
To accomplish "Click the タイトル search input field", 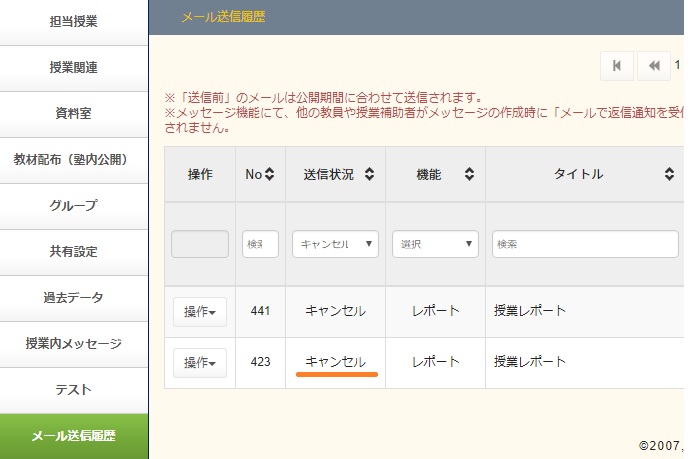I will (585, 244).
